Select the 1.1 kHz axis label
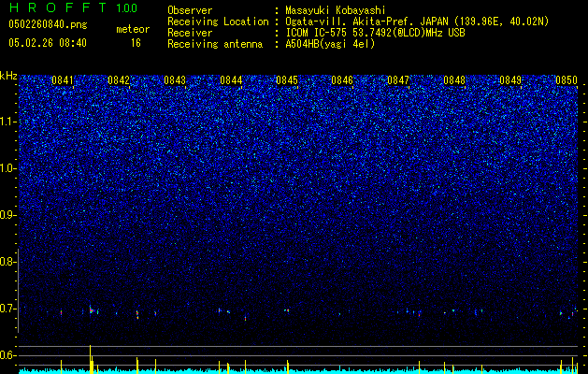Image resolution: width=588 pixels, height=374 pixels. 7,122
